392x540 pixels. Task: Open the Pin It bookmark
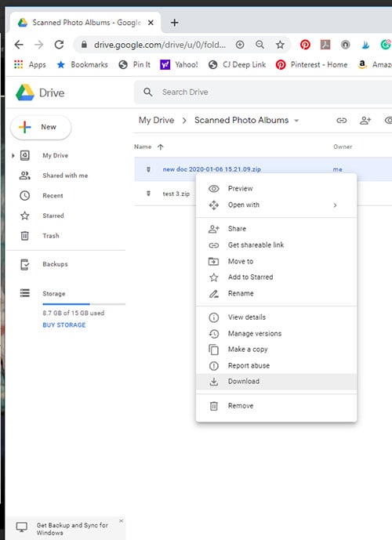135,64
